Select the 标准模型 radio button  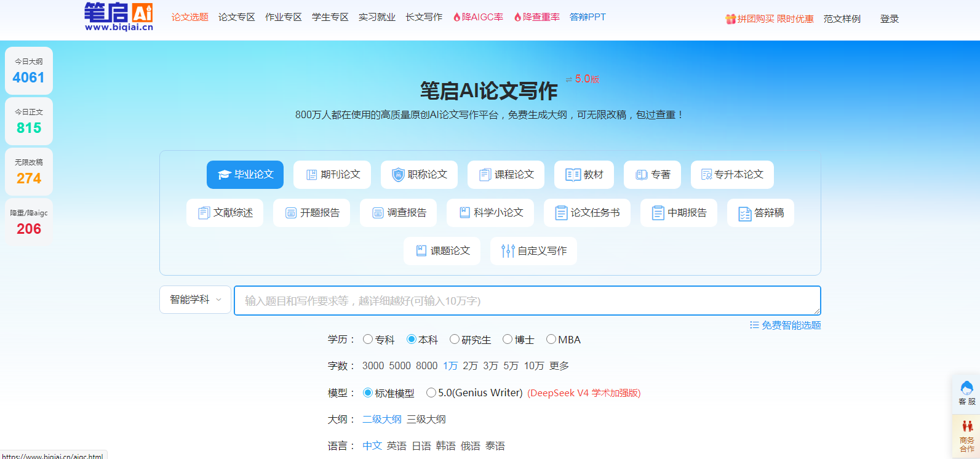pos(368,393)
